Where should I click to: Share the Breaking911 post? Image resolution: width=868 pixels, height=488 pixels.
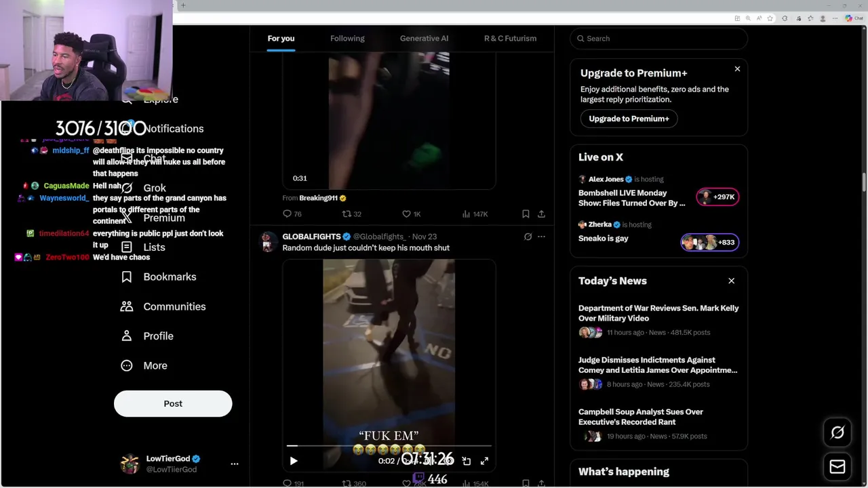(x=541, y=214)
